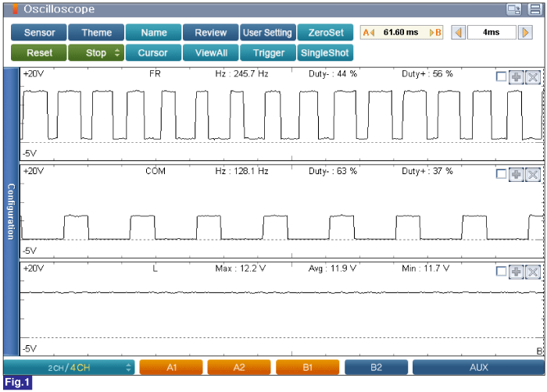Increase time base with right arrow
547x392 pixels.
coord(525,33)
